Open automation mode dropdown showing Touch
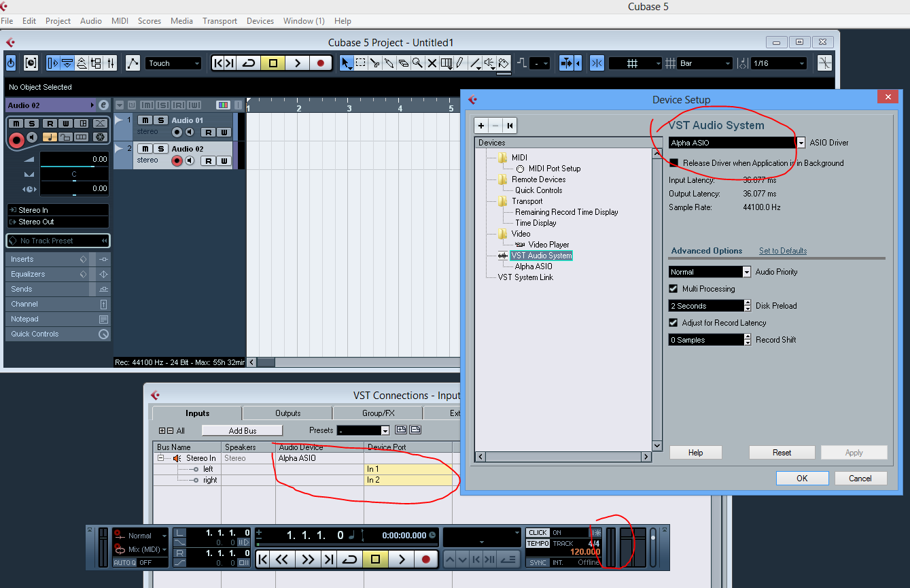910x588 pixels. coord(173,63)
